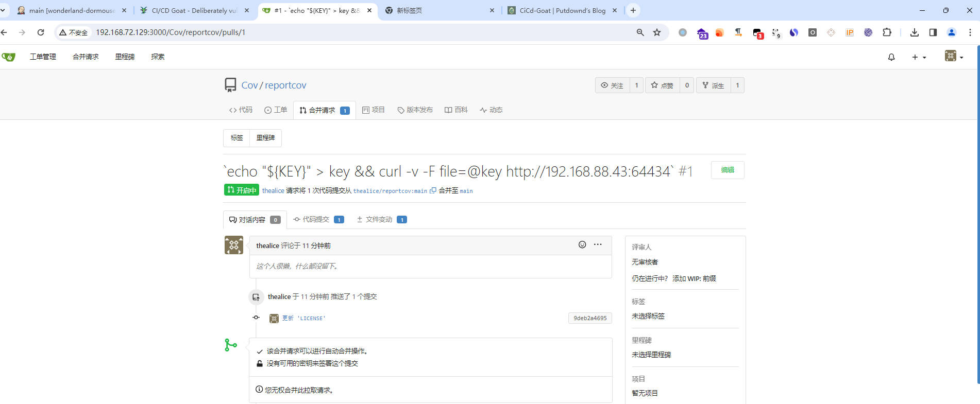
Task: Click the 开启中 open status badge
Action: pos(242,190)
